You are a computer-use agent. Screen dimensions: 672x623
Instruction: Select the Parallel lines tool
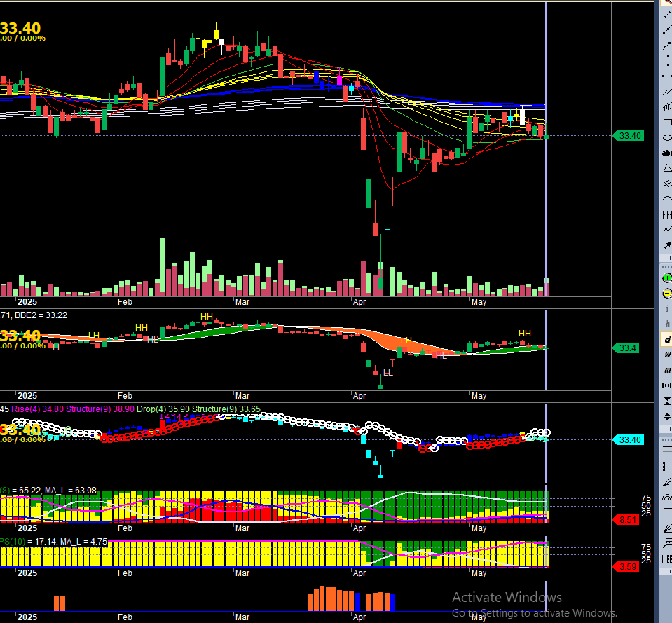coord(667,91)
